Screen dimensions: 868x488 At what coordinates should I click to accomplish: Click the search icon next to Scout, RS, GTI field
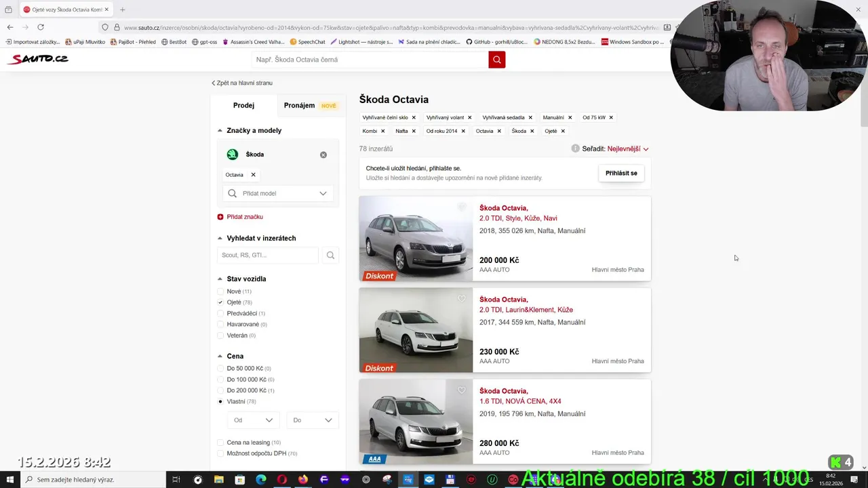pos(330,256)
